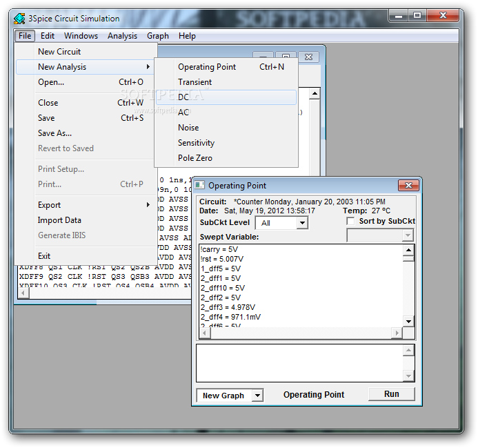Click circuit editor scroll up arrow
This screenshot has height=448, width=478.
pyautogui.click(x=315, y=93)
